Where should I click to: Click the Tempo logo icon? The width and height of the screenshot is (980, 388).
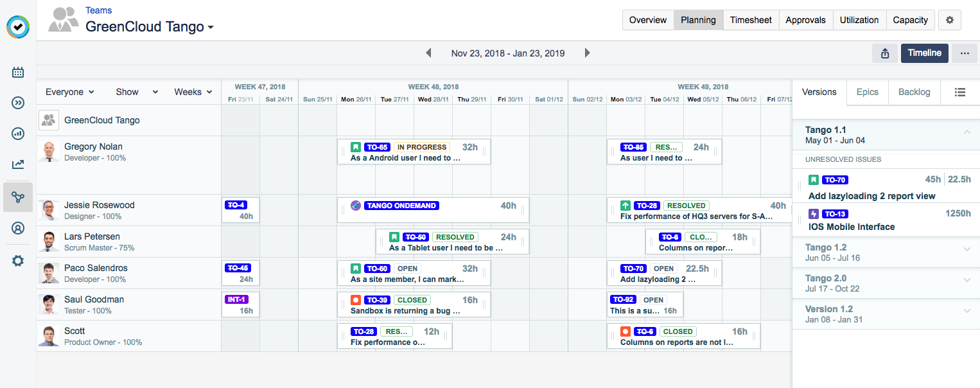pyautogui.click(x=18, y=27)
